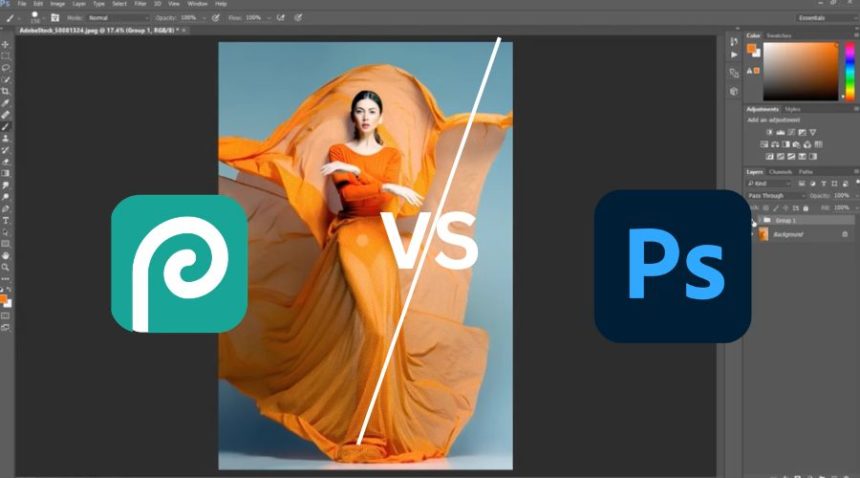Select the Zoom tool
This screenshot has height=478, width=860.
(5, 268)
